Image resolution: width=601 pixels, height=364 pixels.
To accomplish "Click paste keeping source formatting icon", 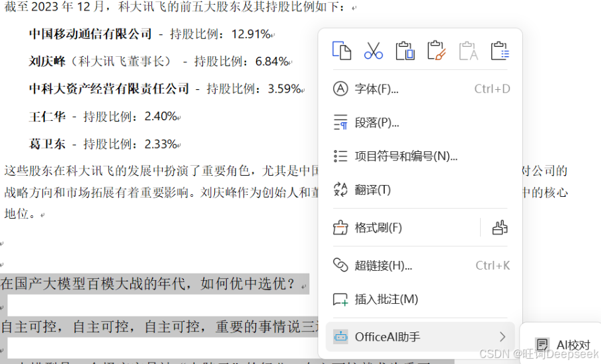I will coord(436,51).
